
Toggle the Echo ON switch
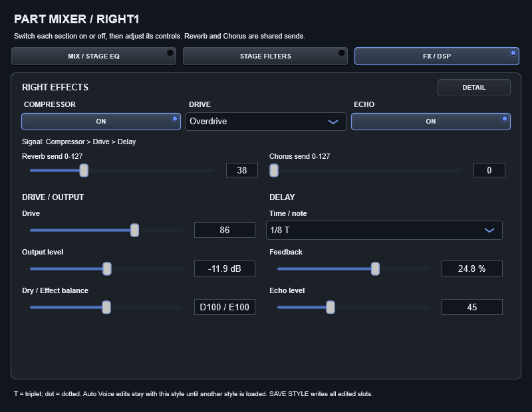coord(431,122)
